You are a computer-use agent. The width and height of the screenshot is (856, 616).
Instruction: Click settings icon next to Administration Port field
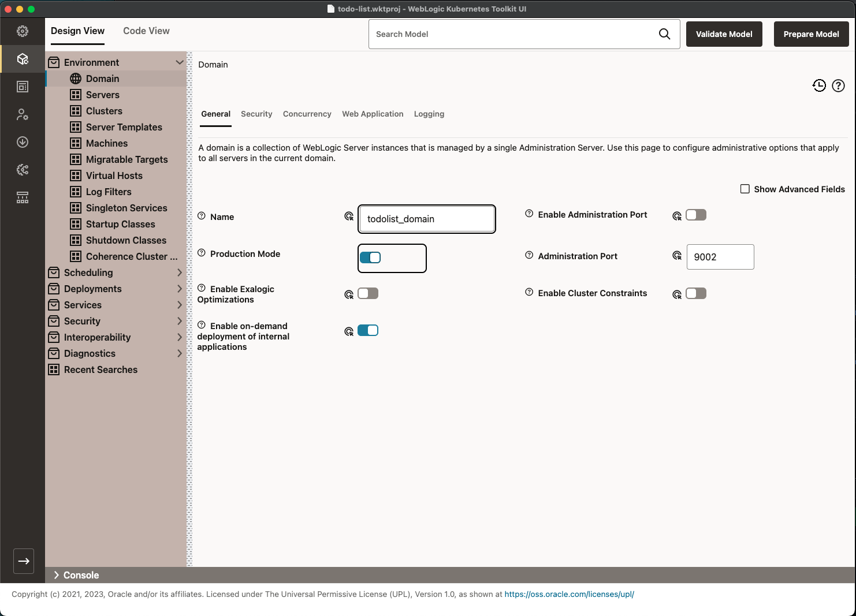pos(677,255)
